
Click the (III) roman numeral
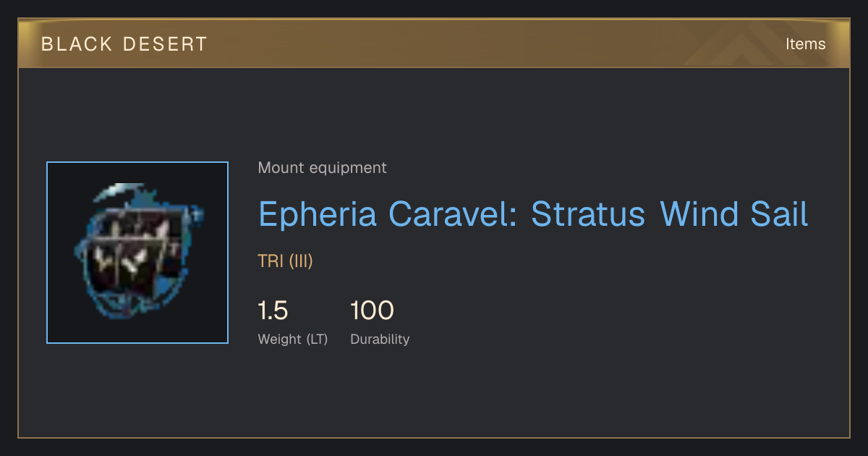tap(301, 261)
